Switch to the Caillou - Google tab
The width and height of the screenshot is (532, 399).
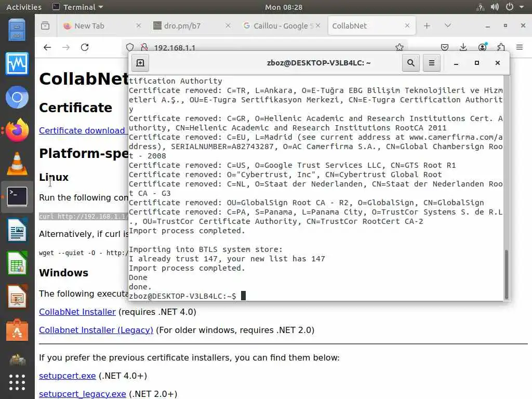pyautogui.click(x=281, y=26)
